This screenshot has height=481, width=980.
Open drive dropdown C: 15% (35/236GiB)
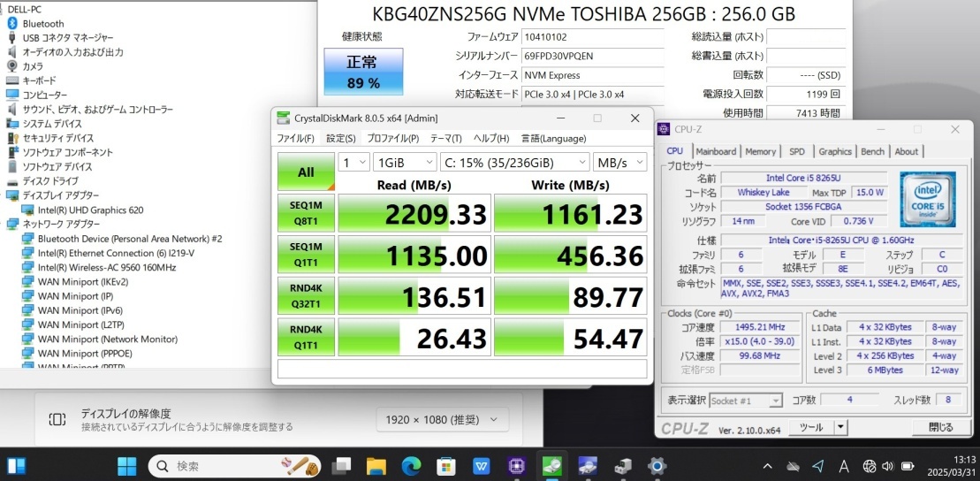(x=514, y=163)
